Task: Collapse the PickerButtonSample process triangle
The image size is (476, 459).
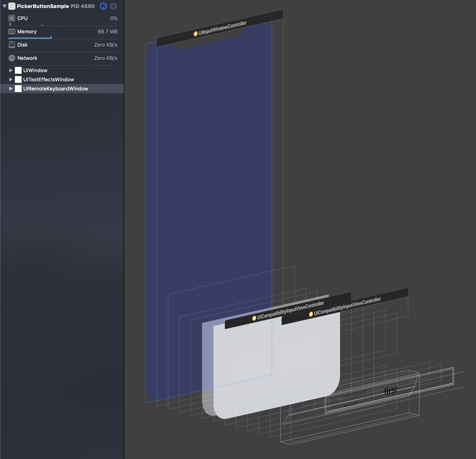Action: (4, 6)
